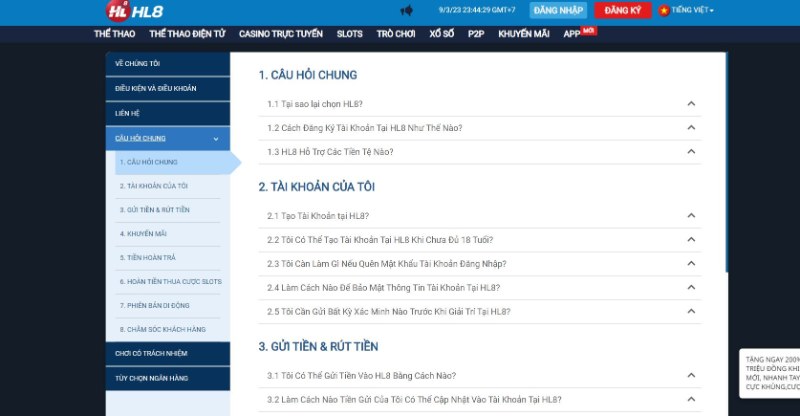
Task: Expand chevron for question 3.2
Action: tap(691, 399)
